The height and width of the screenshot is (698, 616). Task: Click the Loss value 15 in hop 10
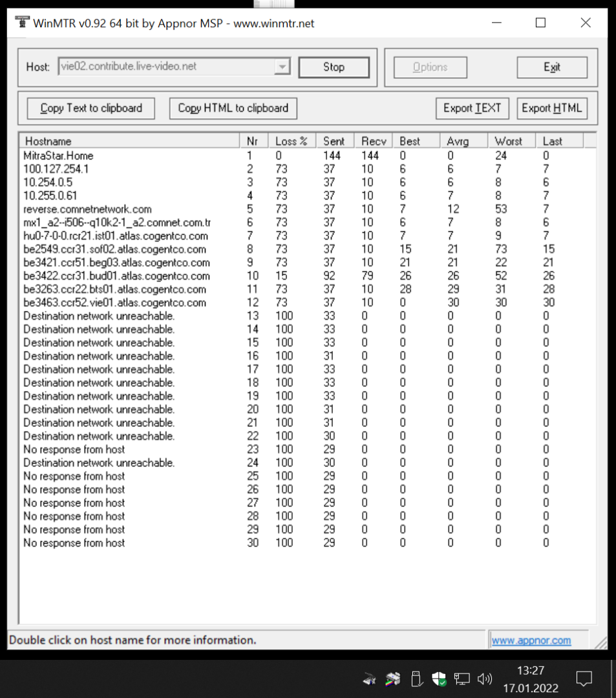pos(281,275)
